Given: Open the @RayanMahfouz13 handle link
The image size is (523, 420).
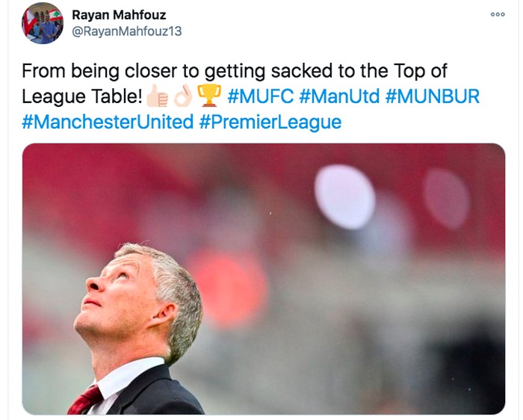Looking at the screenshot, I should click(126, 31).
